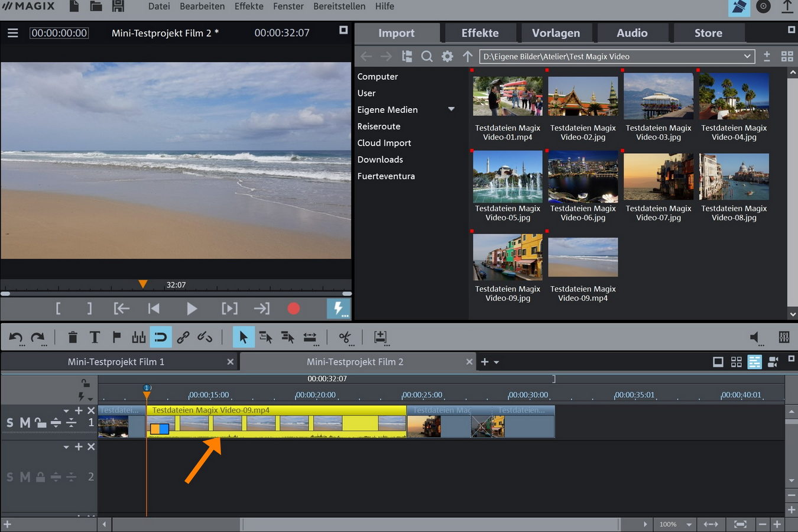Screen dimensions: 798x532
Task: Click the red record button
Action: (x=293, y=308)
